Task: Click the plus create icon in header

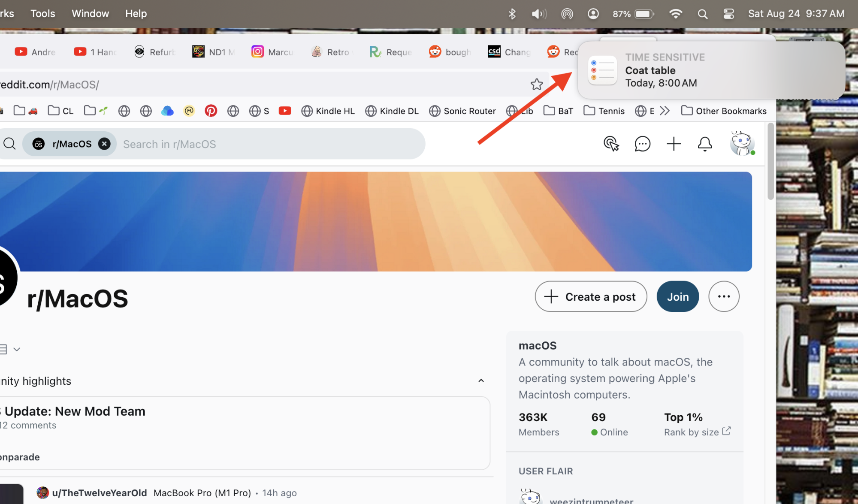Action: 674,144
